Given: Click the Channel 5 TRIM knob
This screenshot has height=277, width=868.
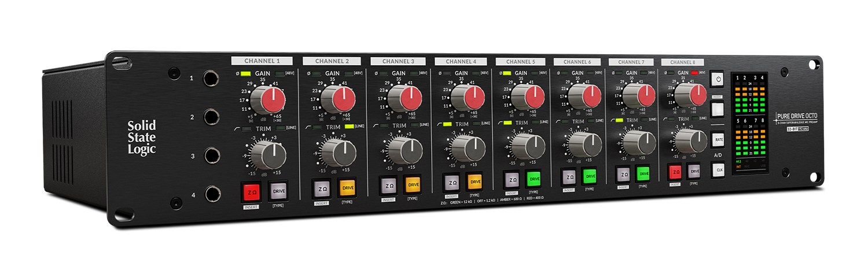Looking at the screenshot, I should 527,147.
